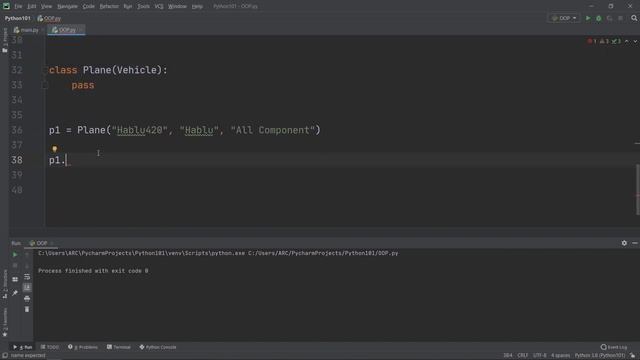Screen dimensions: 640x360
Task: Open the File menu
Action: click(18, 7)
